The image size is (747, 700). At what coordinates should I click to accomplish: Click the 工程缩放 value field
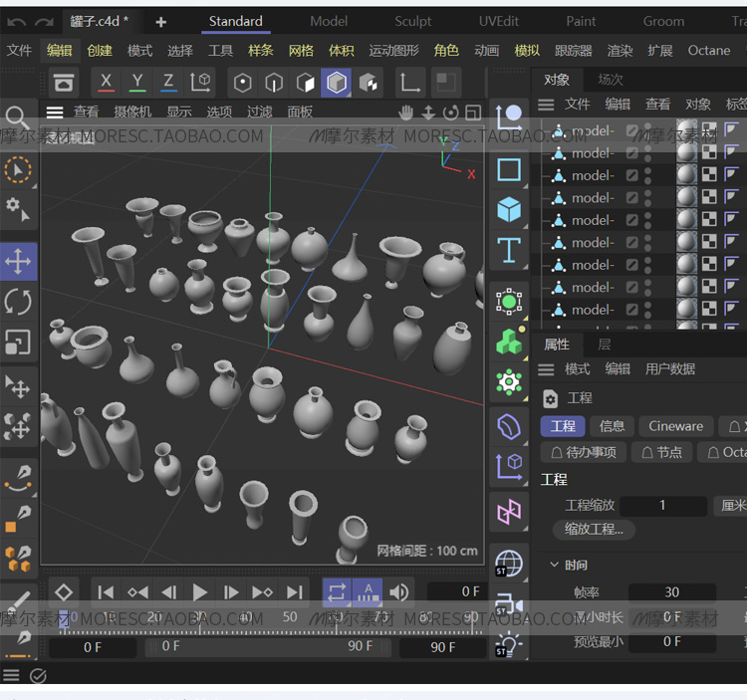(662, 505)
